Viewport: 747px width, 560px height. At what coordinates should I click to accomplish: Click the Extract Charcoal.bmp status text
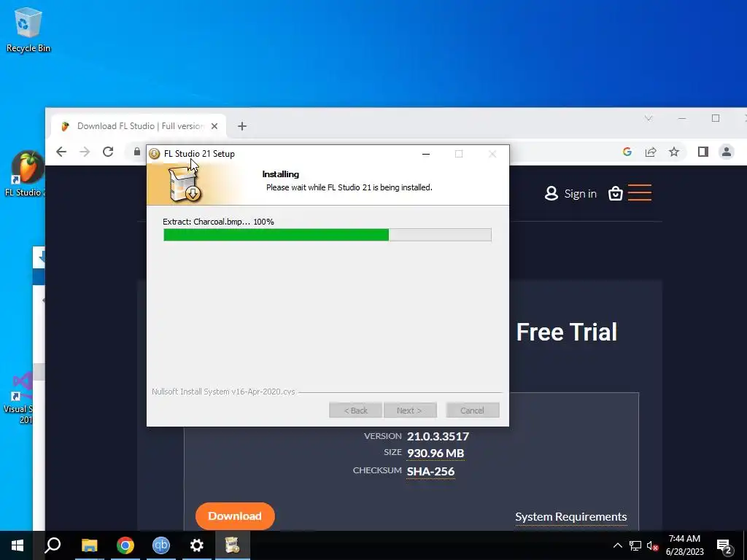[x=218, y=222]
